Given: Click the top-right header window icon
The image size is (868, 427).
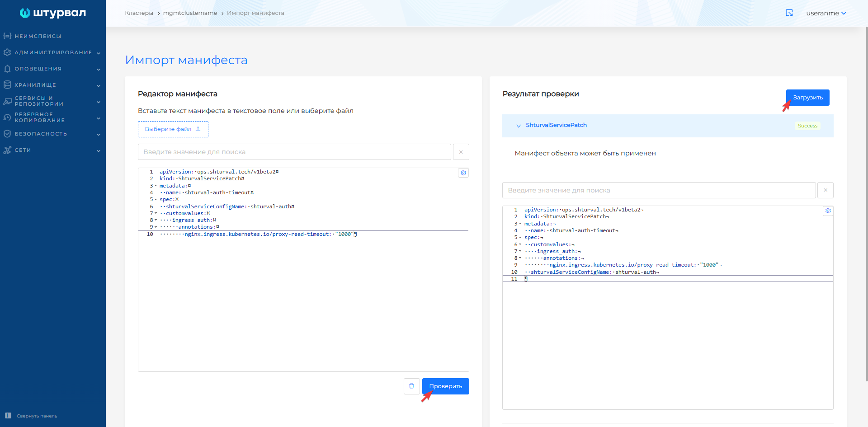Looking at the screenshot, I should click(x=789, y=13).
